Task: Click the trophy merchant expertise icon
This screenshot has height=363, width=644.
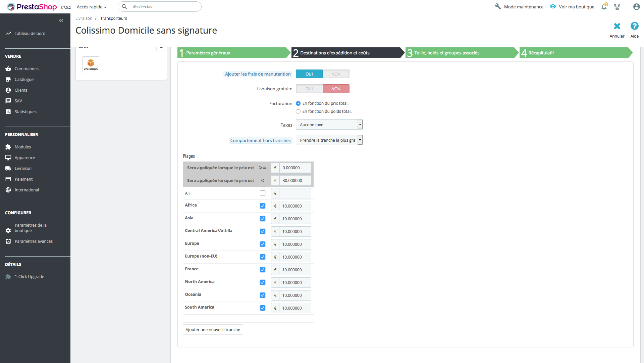Action: pyautogui.click(x=617, y=7)
